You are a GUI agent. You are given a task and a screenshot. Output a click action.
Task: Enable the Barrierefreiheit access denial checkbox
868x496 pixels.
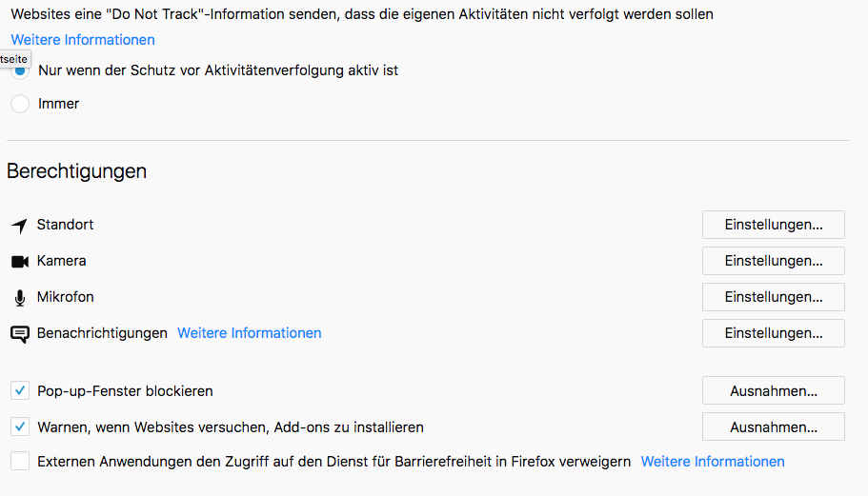[x=20, y=462]
